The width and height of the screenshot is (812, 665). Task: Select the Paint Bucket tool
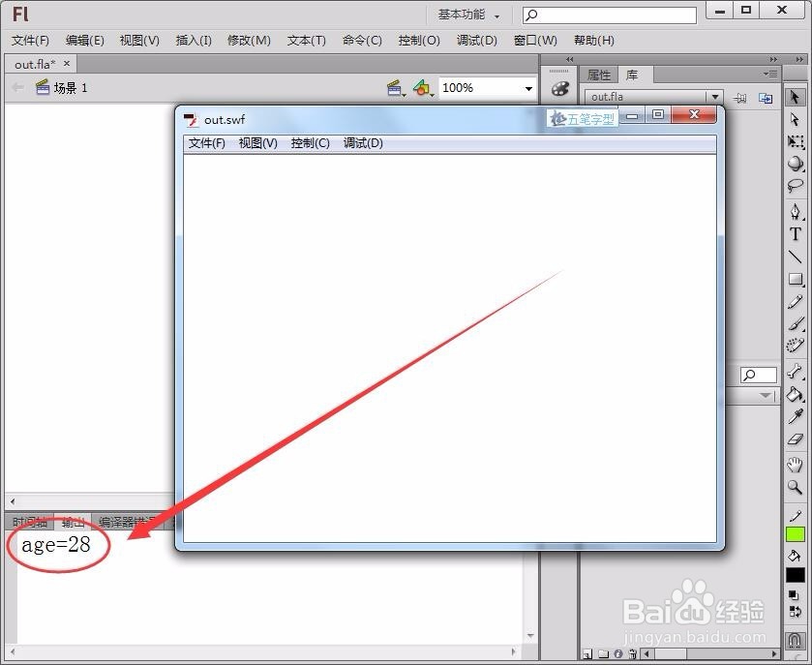tap(795, 394)
